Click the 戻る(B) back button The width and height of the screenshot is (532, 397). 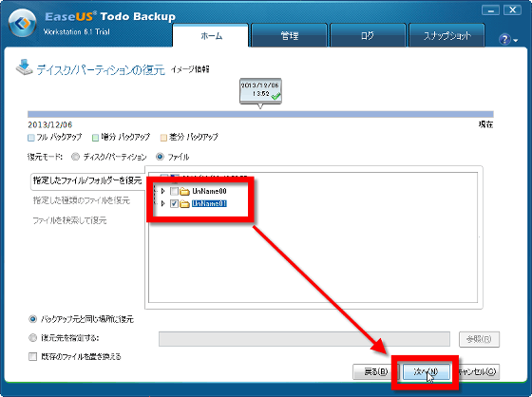click(375, 372)
